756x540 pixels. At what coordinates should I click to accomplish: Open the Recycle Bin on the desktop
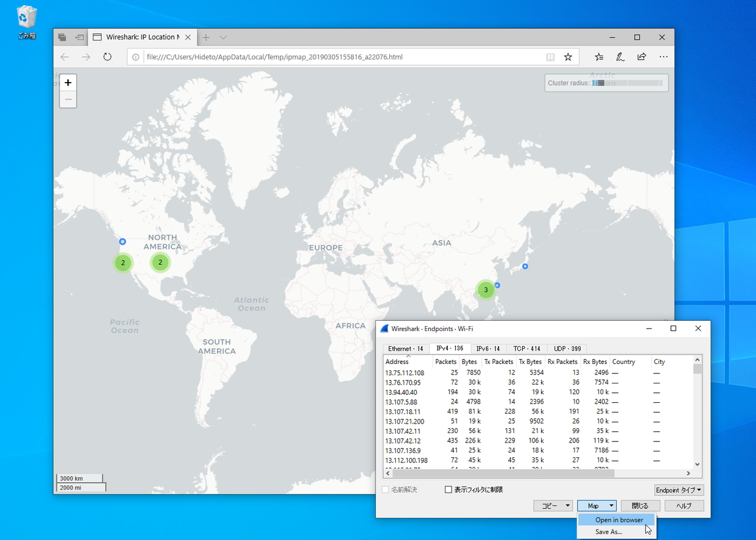pos(27,18)
